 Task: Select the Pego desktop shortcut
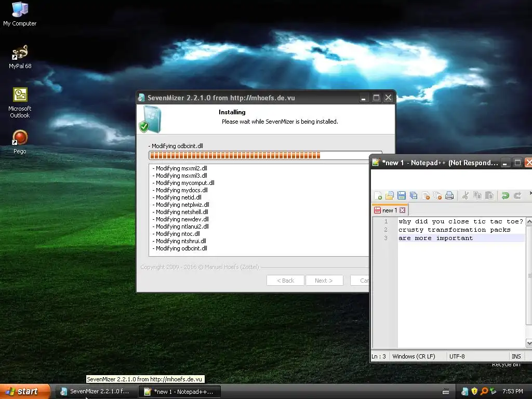click(20, 142)
